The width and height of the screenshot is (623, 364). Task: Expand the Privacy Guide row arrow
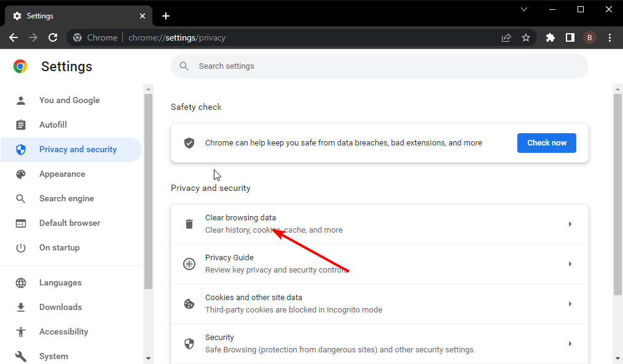(x=570, y=264)
